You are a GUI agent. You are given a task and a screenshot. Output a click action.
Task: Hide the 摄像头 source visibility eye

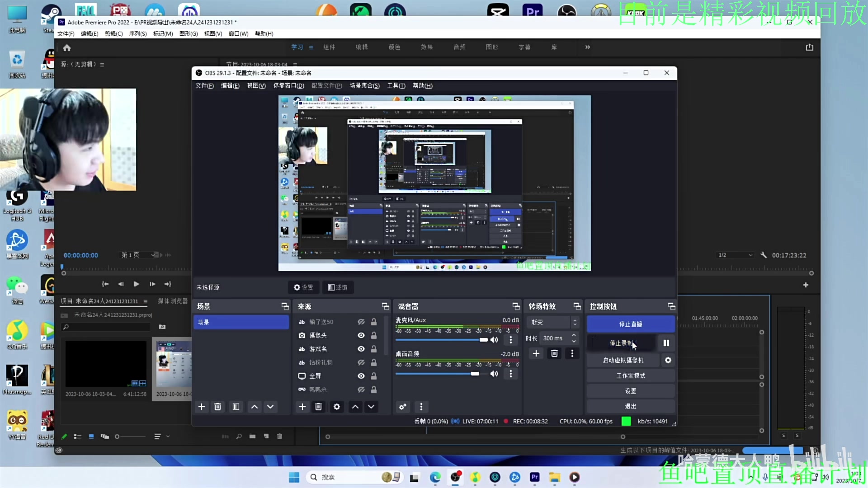pos(361,335)
